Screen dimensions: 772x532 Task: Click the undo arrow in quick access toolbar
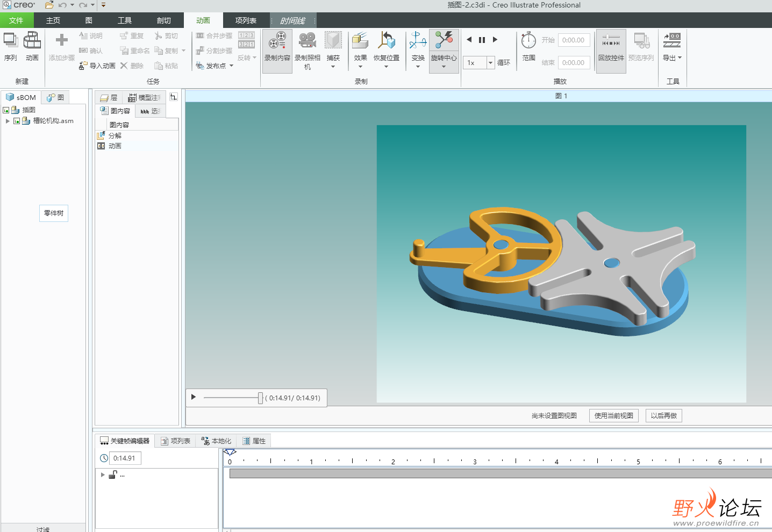[x=62, y=5]
